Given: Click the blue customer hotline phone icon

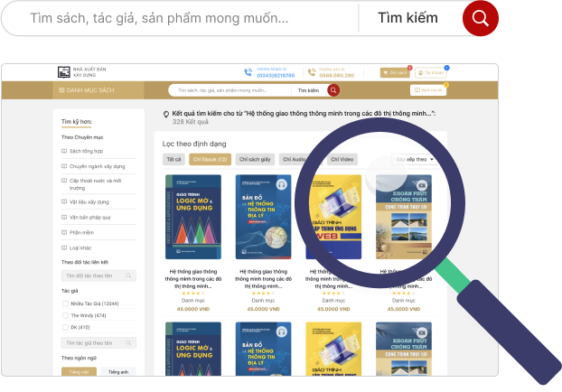Looking at the screenshot, I should (x=248, y=72).
